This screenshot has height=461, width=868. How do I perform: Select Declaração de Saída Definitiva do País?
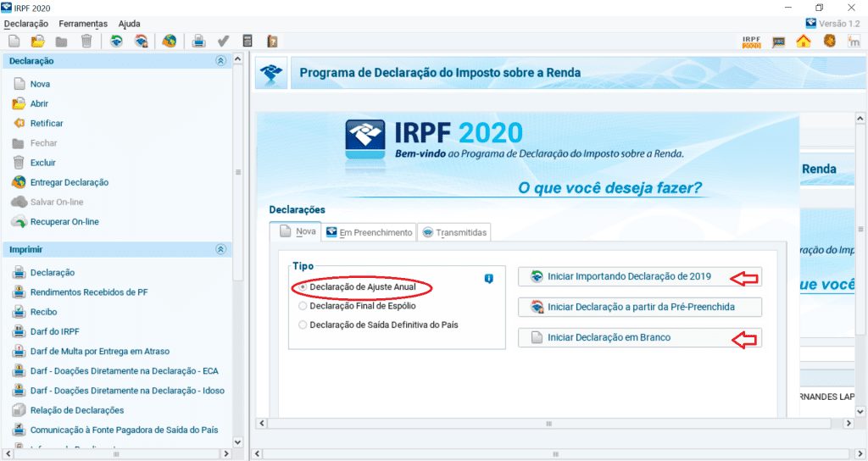(303, 325)
